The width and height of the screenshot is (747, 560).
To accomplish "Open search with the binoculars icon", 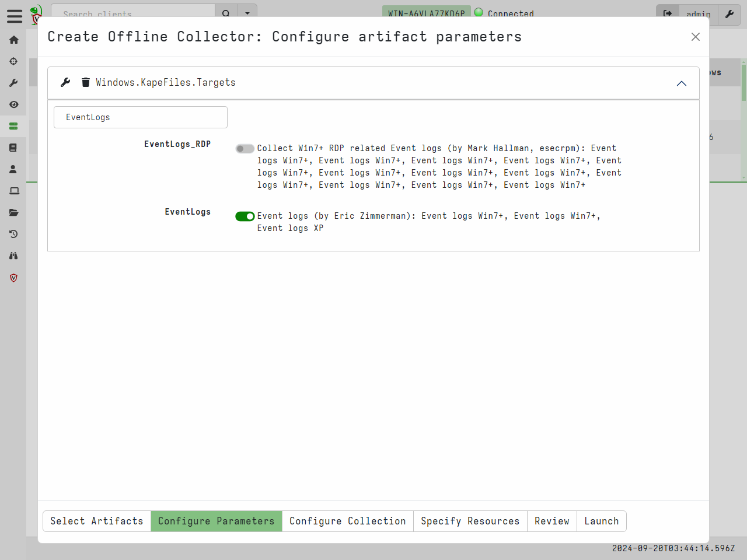I will (x=13, y=256).
